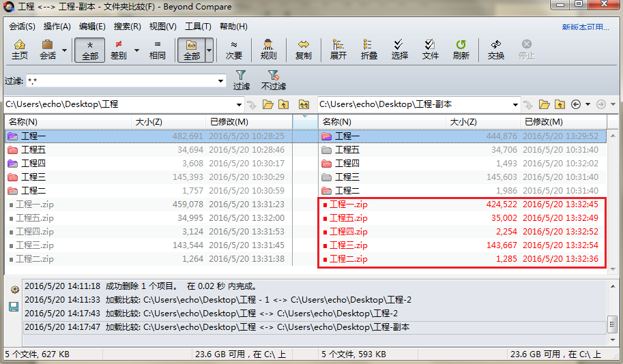Click the right pane browse folder icon
The width and height of the screenshot is (623, 364).
tap(545, 104)
